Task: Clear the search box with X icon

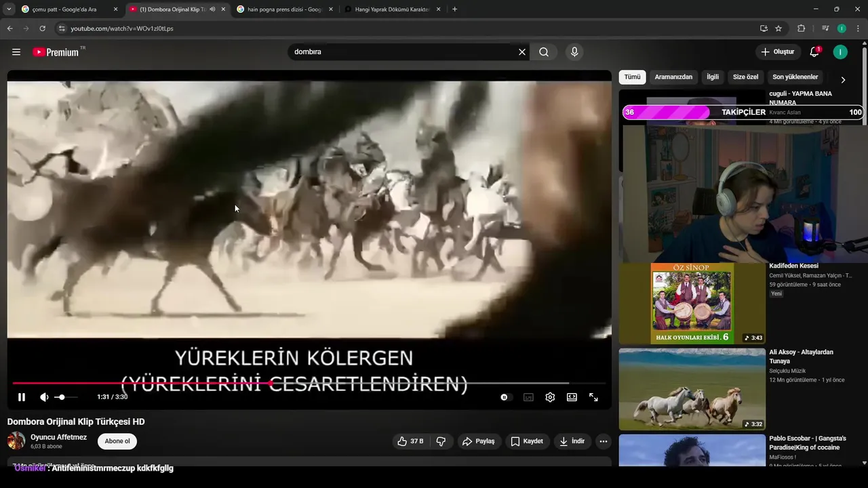Action: pos(522,52)
